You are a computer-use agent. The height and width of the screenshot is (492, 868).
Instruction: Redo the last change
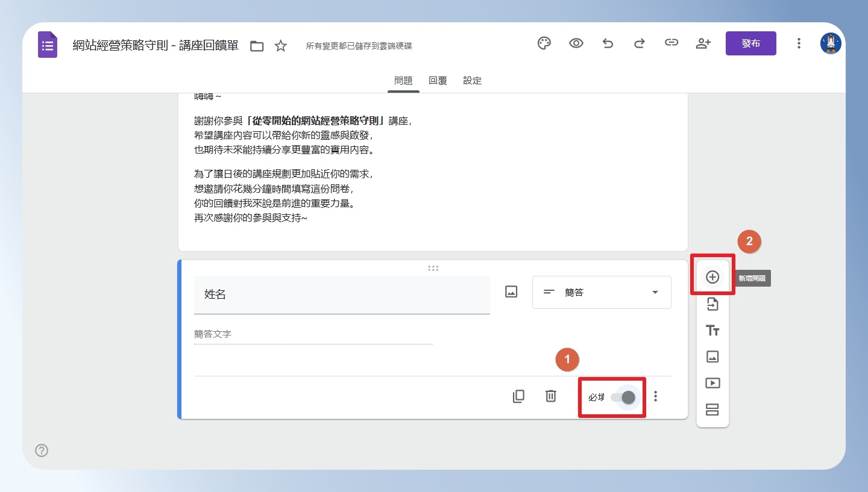640,43
